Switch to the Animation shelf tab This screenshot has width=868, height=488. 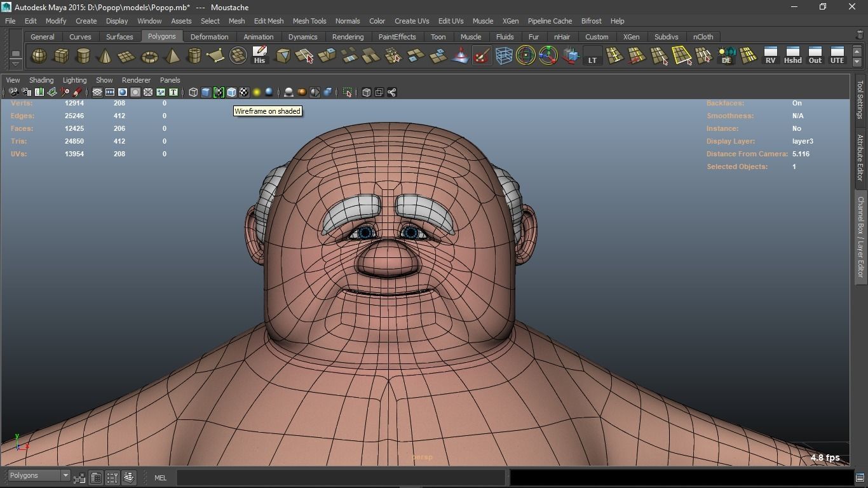tap(259, 37)
